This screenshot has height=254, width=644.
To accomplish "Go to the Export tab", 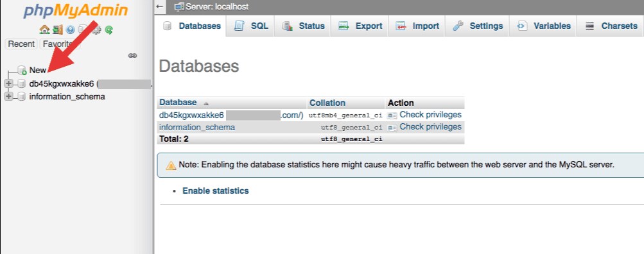I will coord(360,26).
